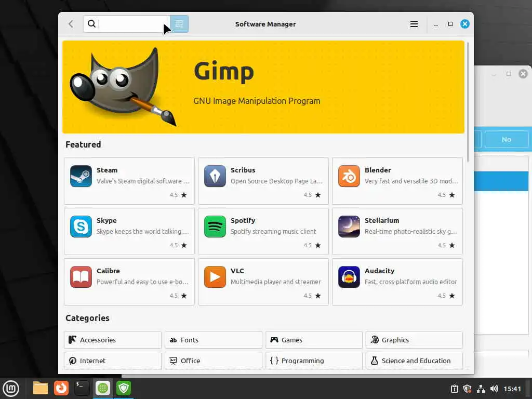
Task: Open the Steam title text
Action: (107, 170)
